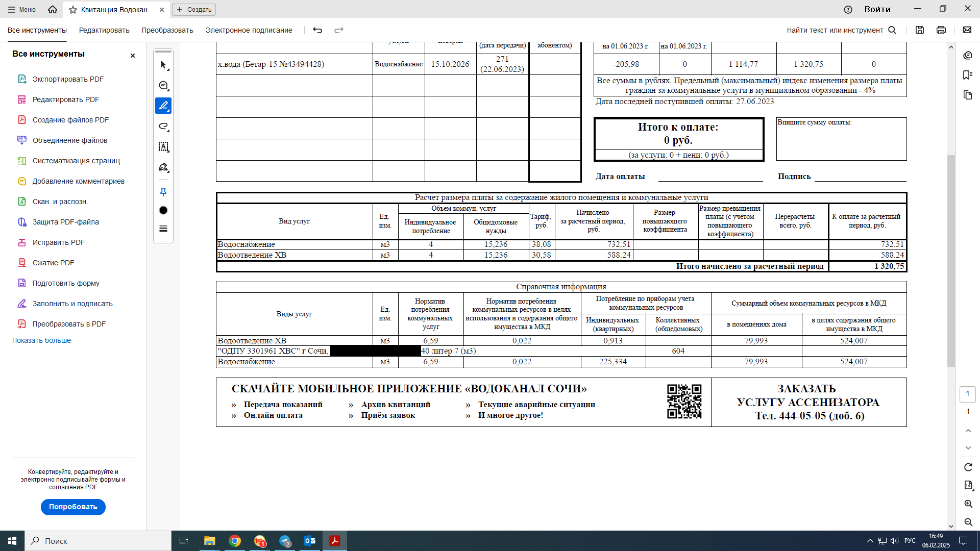Activate the highlighter pen tool
This screenshot has width=980, height=551.
[x=163, y=106]
